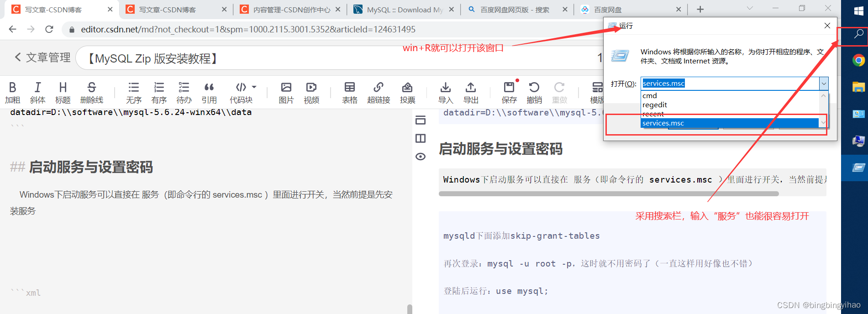The height and width of the screenshot is (314, 868).
Task: Open the Windows Start button
Action: pyautogui.click(x=858, y=10)
